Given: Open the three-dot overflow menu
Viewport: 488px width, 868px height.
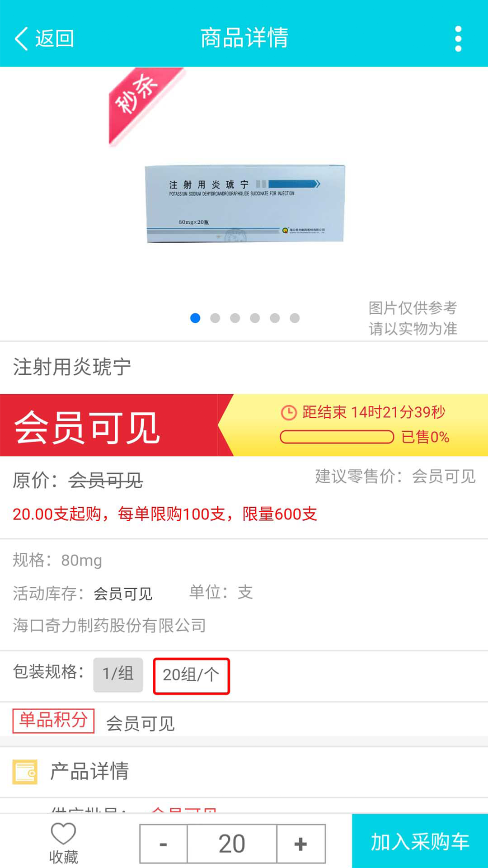Looking at the screenshot, I should coord(458,38).
